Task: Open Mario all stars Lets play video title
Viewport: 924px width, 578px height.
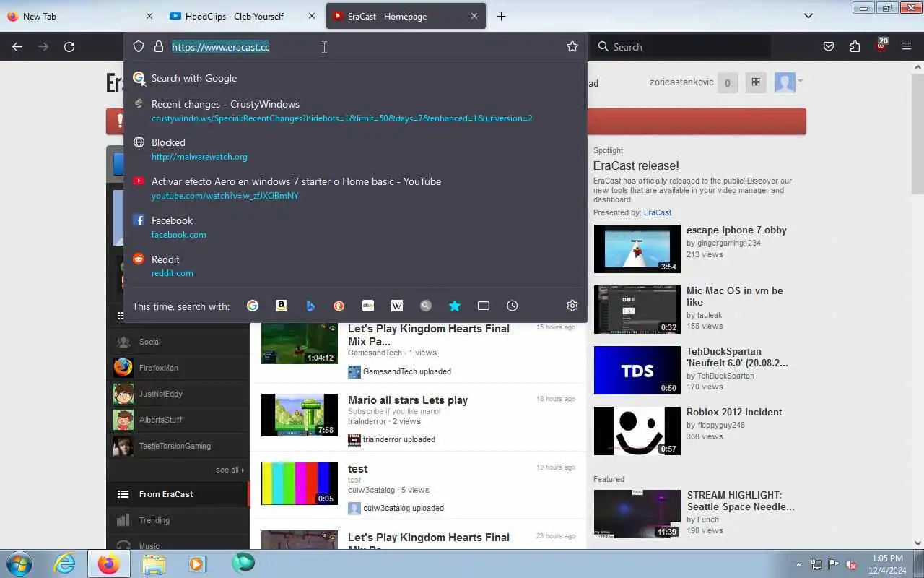Action: [x=408, y=400]
